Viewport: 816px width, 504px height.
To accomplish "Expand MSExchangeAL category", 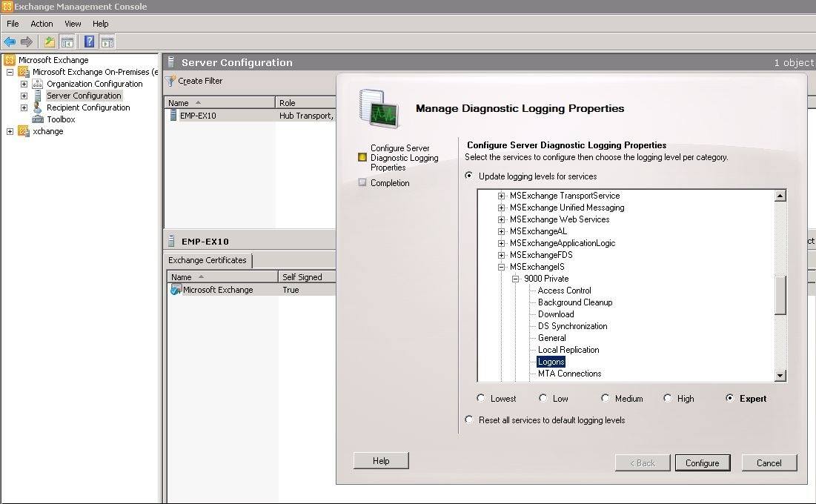I will click(x=501, y=232).
